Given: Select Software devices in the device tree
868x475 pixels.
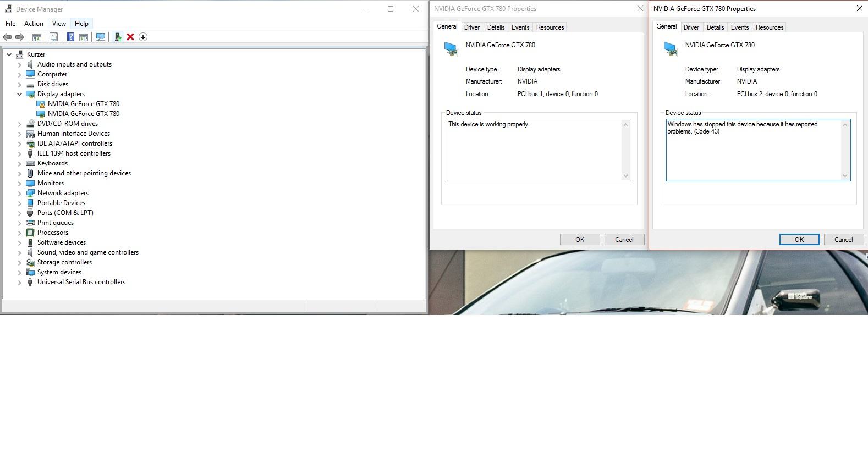Looking at the screenshot, I should 62,242.
